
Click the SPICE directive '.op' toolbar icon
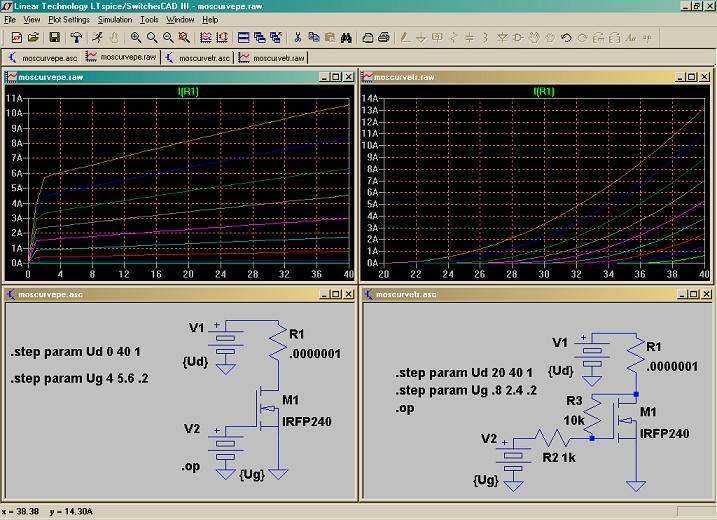pos(647,38)
